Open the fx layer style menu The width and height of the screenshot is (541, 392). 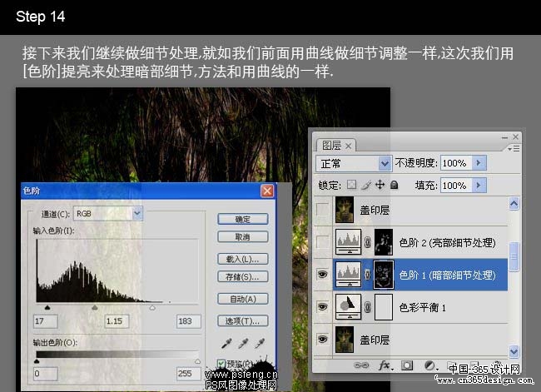pos(385,365)
